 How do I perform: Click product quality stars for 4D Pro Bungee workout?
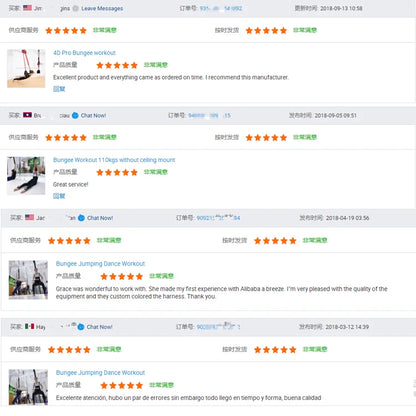(x=117, y=65)
